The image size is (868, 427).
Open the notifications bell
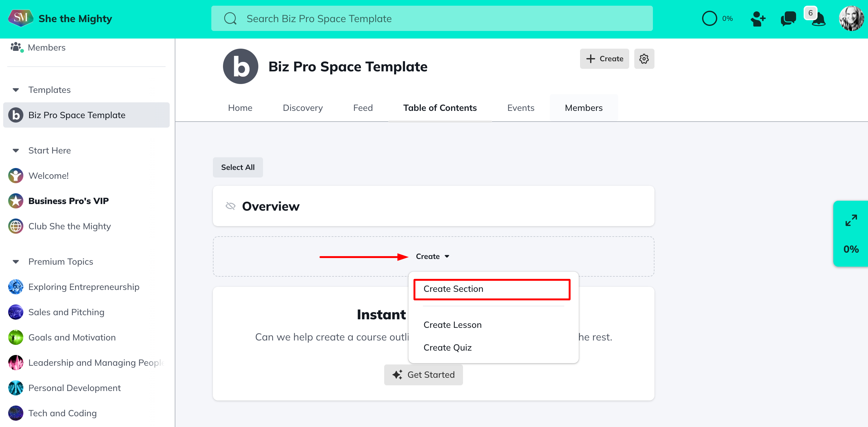point(818,20)
